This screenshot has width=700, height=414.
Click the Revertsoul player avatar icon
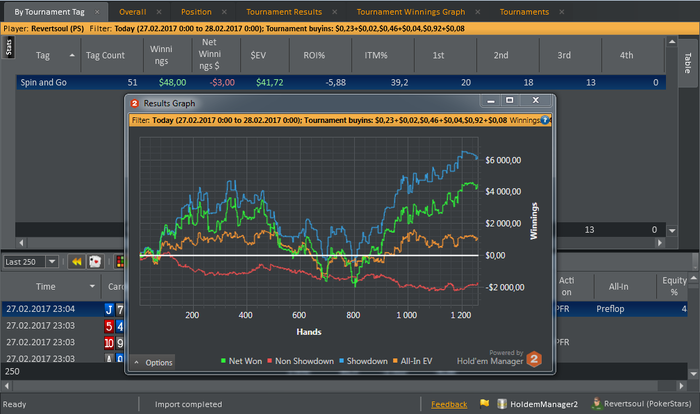coord(596,403)
